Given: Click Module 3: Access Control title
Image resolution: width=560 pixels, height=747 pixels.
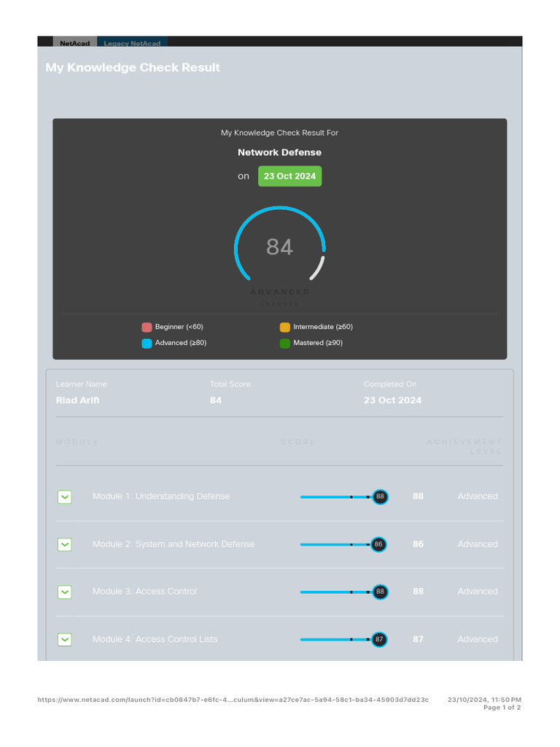Looking at the screenshot, I should click(144, 591).
